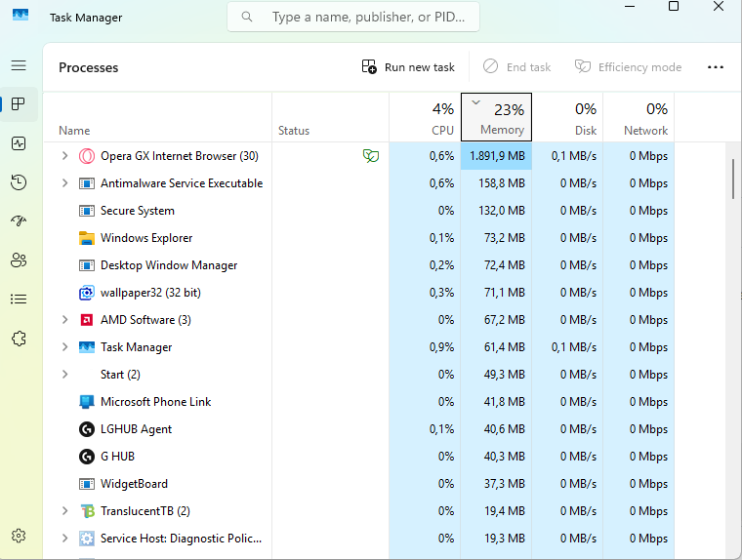Image resolution: width=742 pixels, height=560 pixels.
Task: Click the Task Manager process row icon
Action: click(x=87, y=347)
